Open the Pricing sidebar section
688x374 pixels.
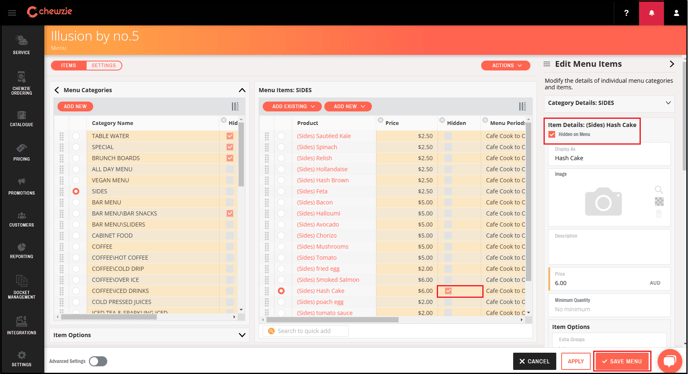point(22,152)
